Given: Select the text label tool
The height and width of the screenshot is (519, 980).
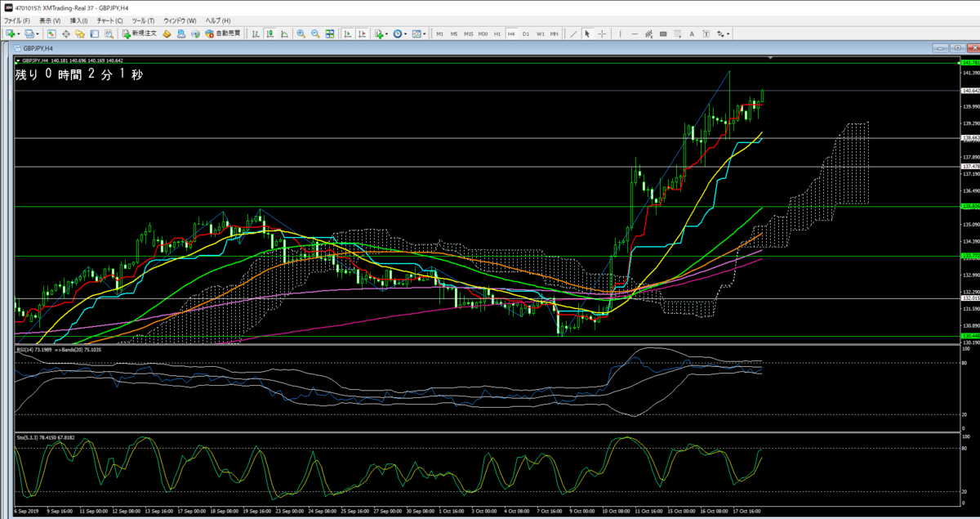Looking at the screenshot, I should pyautogui.click(x=706, y=34).
